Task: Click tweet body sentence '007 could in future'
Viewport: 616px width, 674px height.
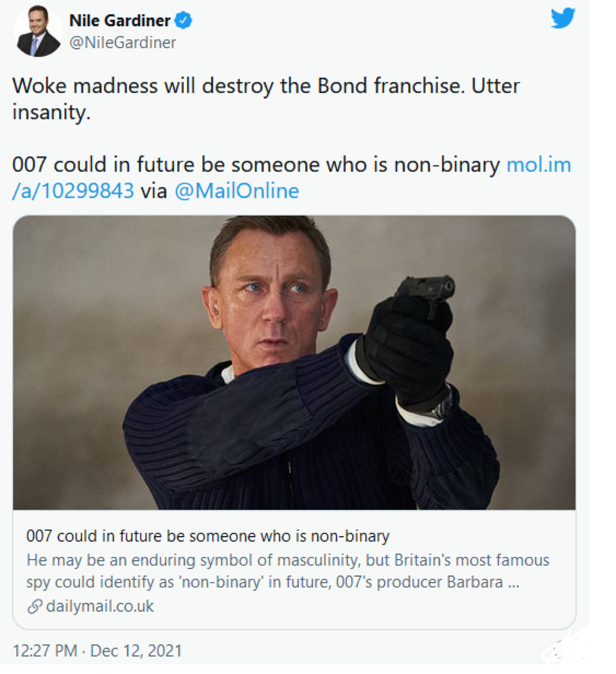Action: (x=255, y=165)
